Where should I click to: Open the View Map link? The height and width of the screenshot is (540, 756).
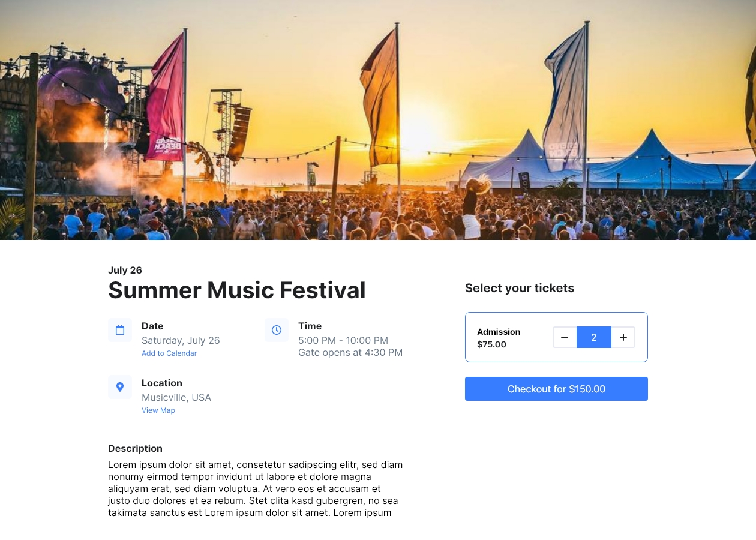tap(158, 410)
